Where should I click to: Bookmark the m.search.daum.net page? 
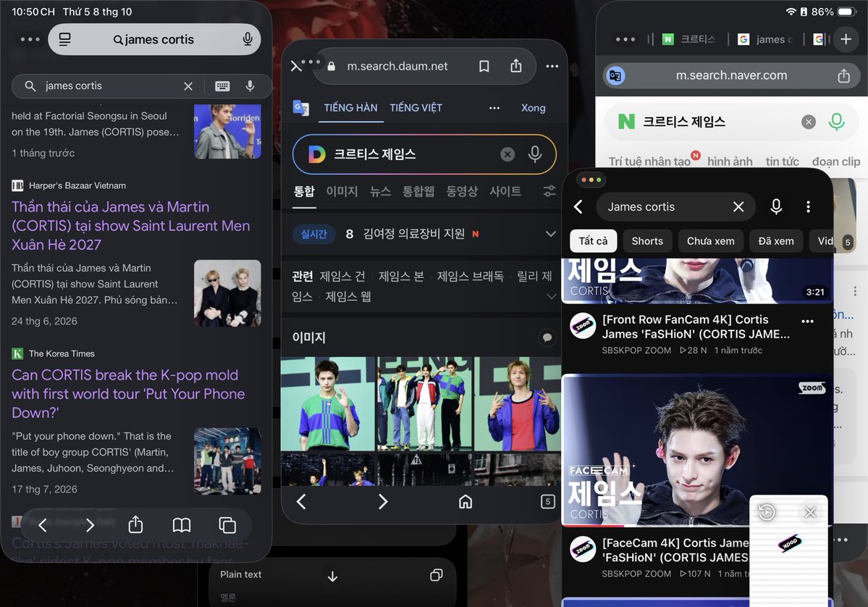point(484,67)
